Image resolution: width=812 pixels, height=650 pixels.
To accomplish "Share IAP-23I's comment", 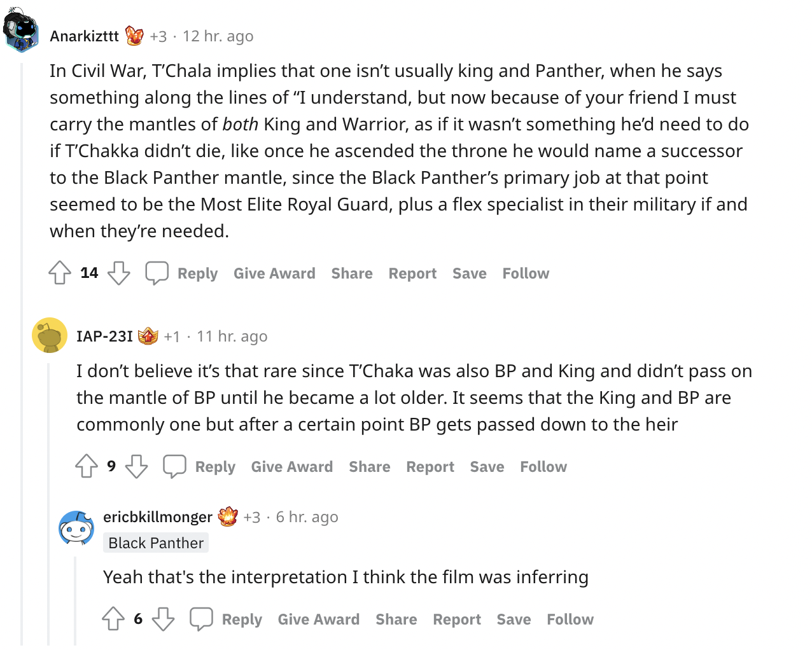I will 369,467.
